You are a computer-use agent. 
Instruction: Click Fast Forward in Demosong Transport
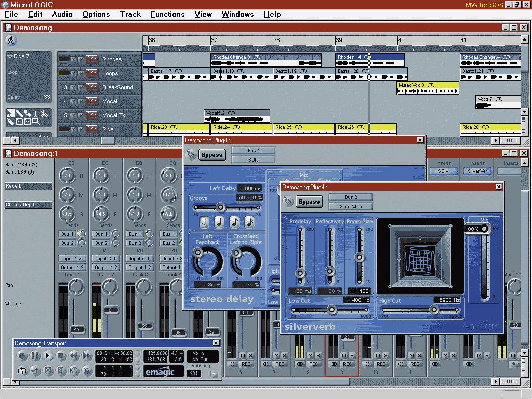(x=87, y=356)
